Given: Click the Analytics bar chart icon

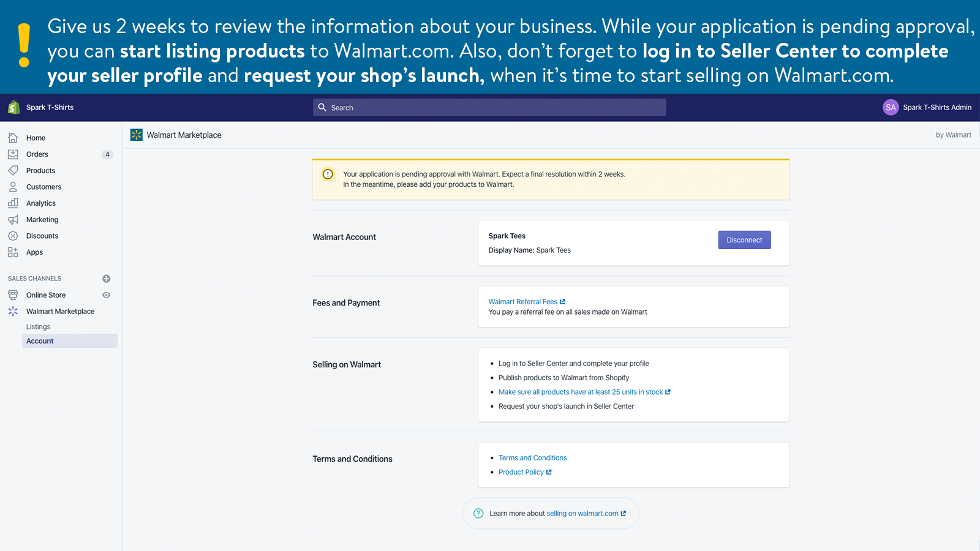Looking at the screenshot, I should [x=13, y=203].
